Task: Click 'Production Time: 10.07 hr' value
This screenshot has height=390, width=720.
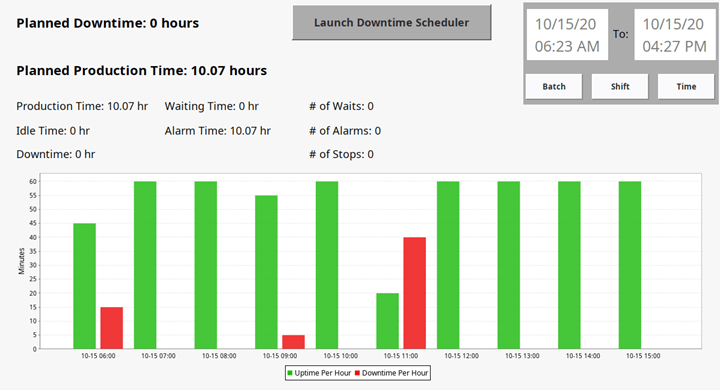Action: (82, 106)
